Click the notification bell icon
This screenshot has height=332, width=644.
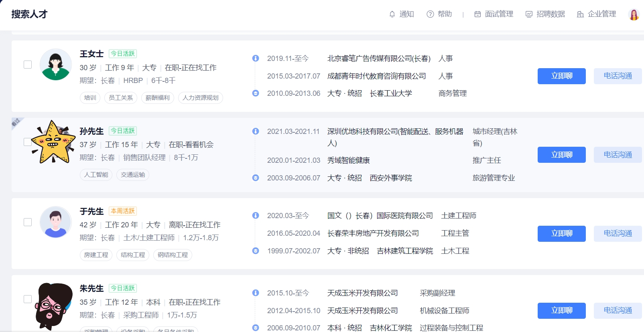[392, 14]
